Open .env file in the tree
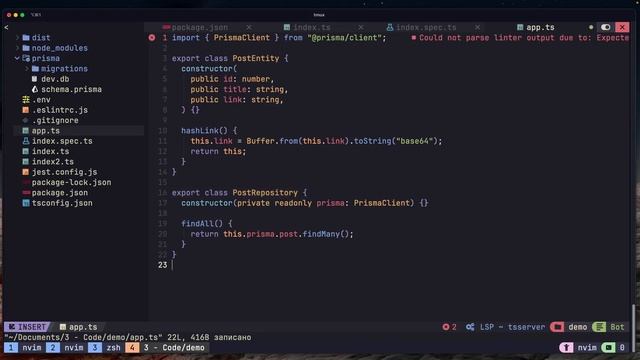 (x=41, y=100)
